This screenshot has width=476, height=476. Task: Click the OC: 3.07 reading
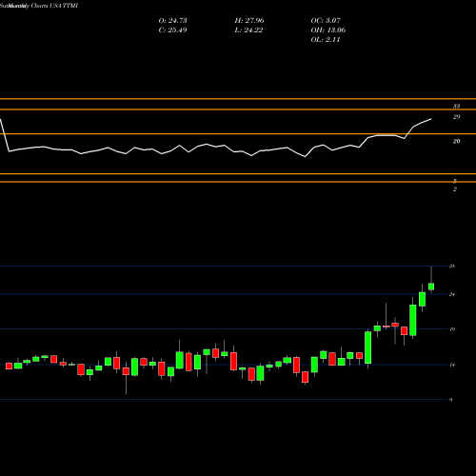pos(326,20)
